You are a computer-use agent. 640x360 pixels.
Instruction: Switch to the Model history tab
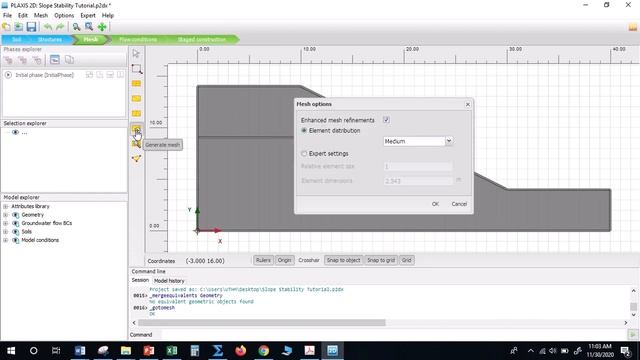tap(169, 281)
